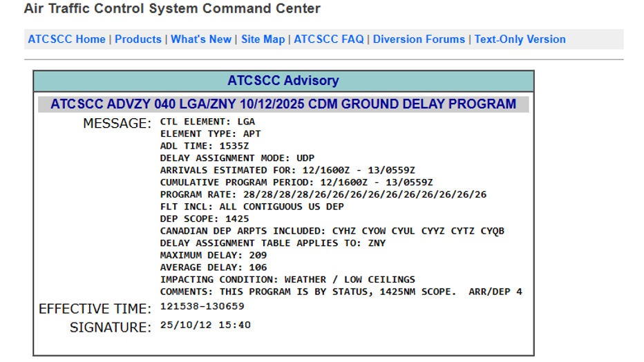
Task: Click the EFFECTIVE TIME field label
Action: click(95, 309)
